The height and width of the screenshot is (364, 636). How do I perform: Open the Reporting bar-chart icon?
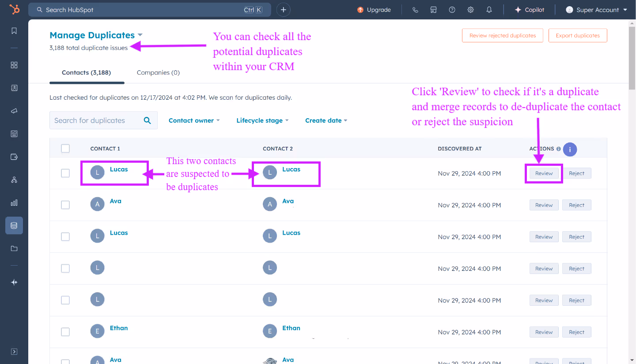[14, 203]
